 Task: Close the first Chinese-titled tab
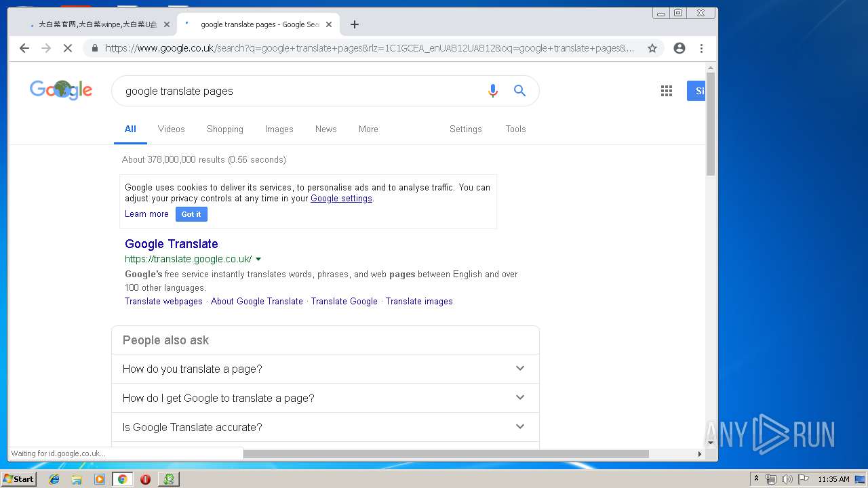(x=167, y=24)
